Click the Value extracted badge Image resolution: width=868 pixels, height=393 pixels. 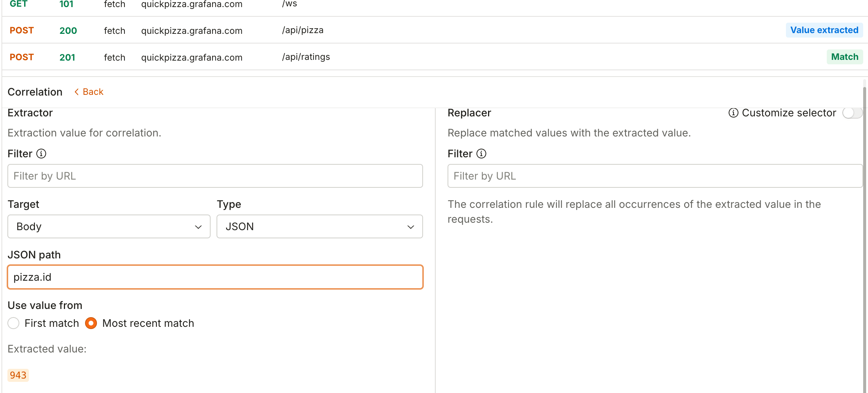click(x=824, y=30)
